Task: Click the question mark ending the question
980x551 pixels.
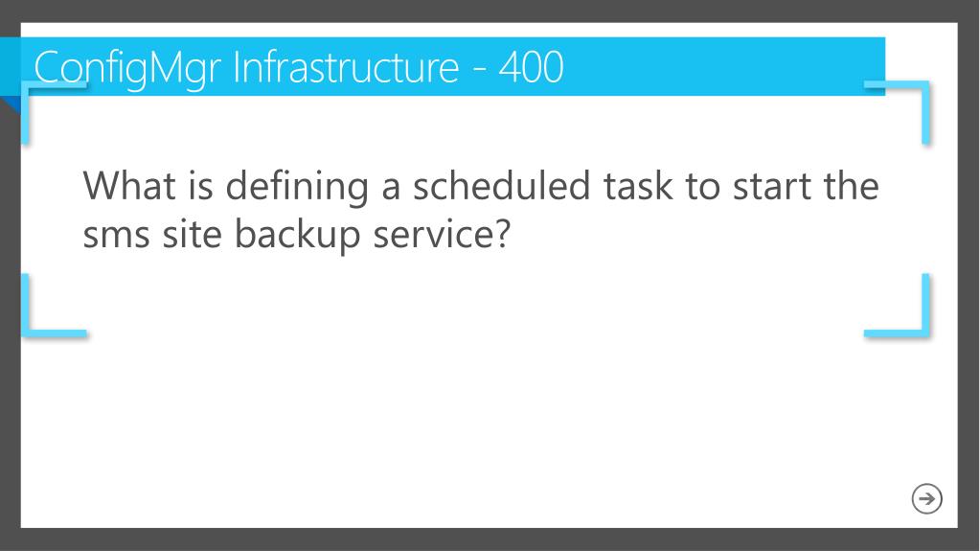Action: click(505, 235)
